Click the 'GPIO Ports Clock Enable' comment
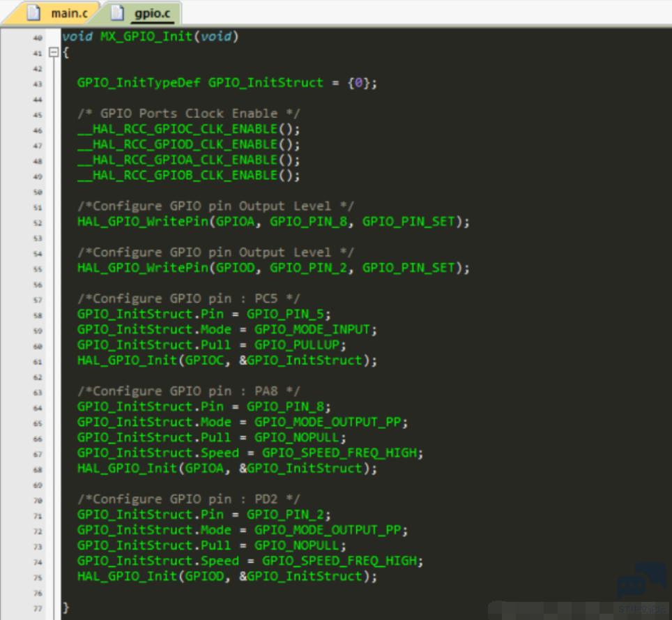 pyautogui.click(x=189, y=114)
